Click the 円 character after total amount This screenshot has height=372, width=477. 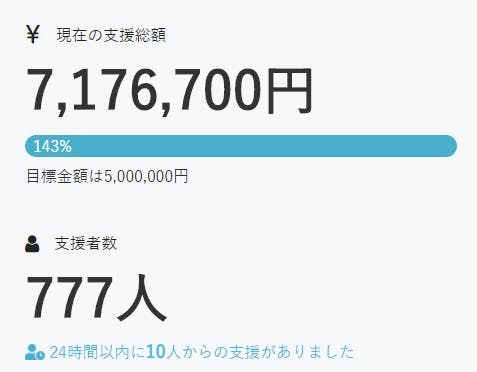[290, 90]
